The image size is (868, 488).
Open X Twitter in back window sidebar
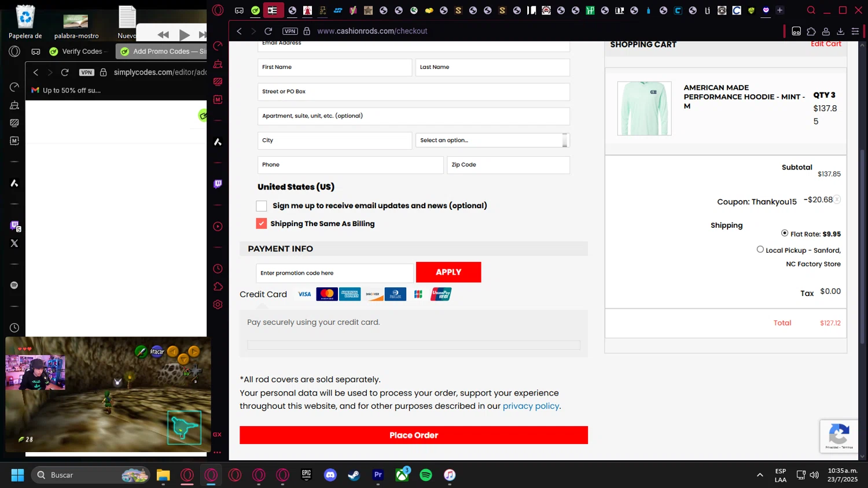(14, 243)
